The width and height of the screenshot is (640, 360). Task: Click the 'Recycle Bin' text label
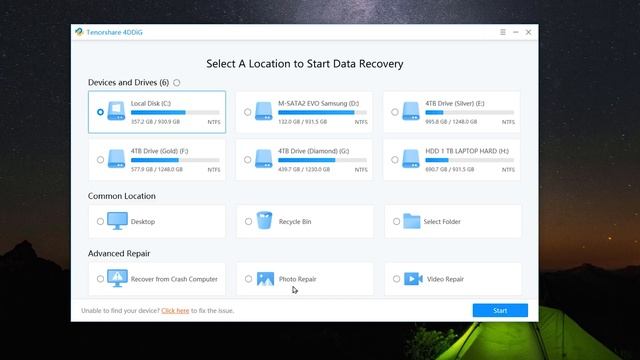pyautogui.click(x=295, y=222)
